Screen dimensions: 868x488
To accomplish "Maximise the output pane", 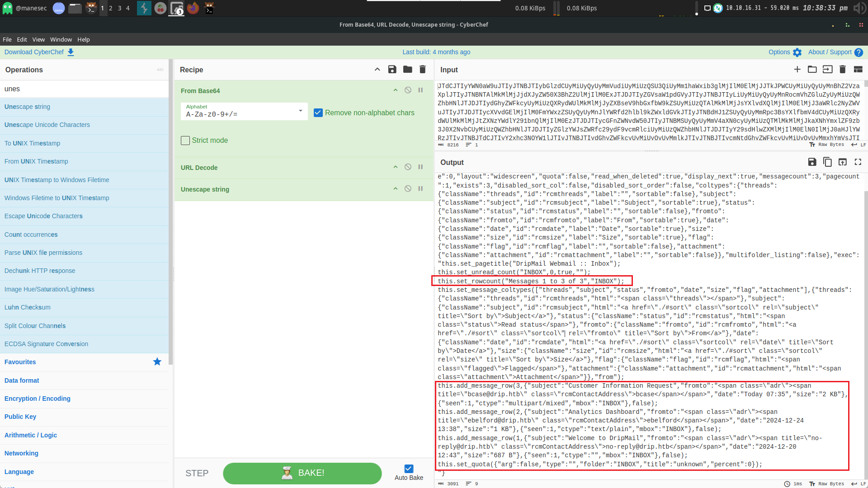I will pyautogui.click(x=858, y=162).
